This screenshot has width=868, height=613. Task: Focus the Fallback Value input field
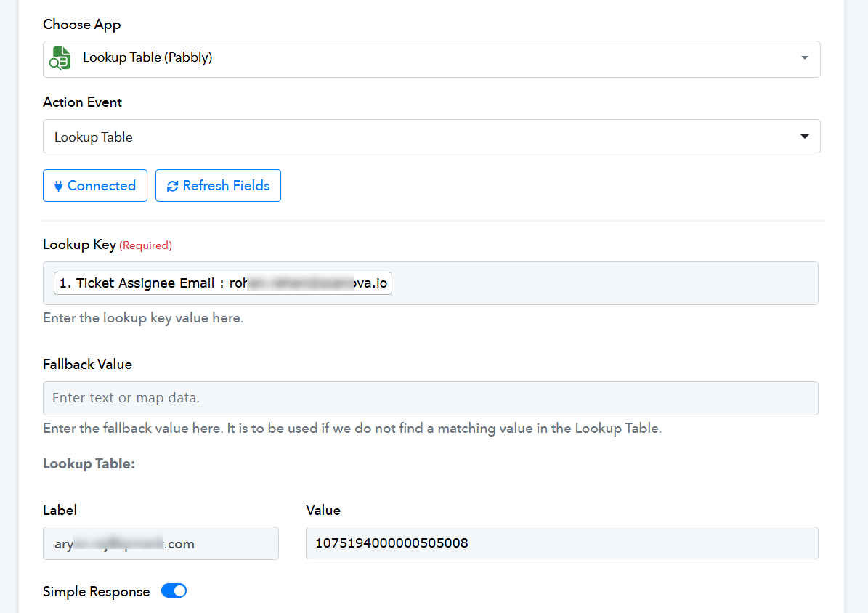pos(430,399)
